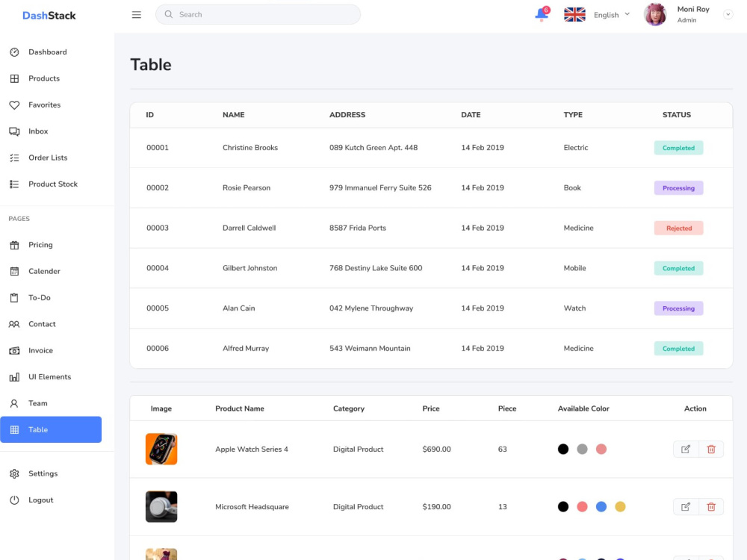Viewport: 747px width, 560px height.
Task: Click the Completed badge for Gilbert Johnston
Action: point(678,269)
